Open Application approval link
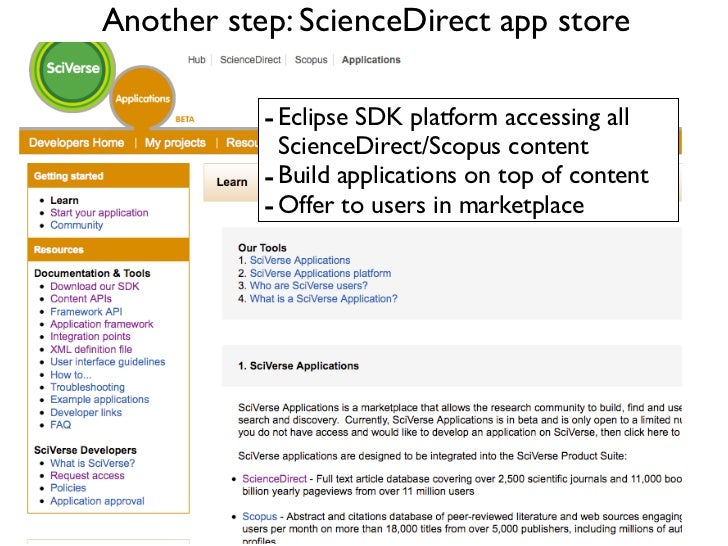Screen dimensions: 728x546 click(x=97, y=501)
